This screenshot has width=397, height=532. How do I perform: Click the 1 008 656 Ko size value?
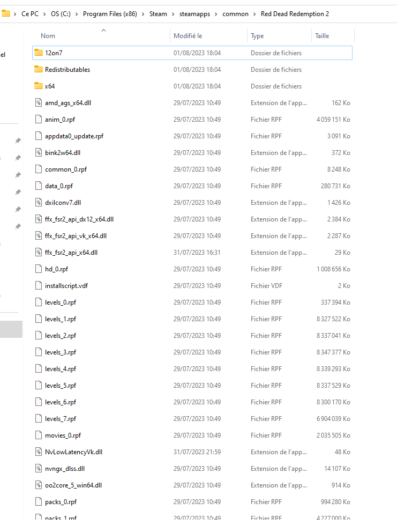point(333,269)
